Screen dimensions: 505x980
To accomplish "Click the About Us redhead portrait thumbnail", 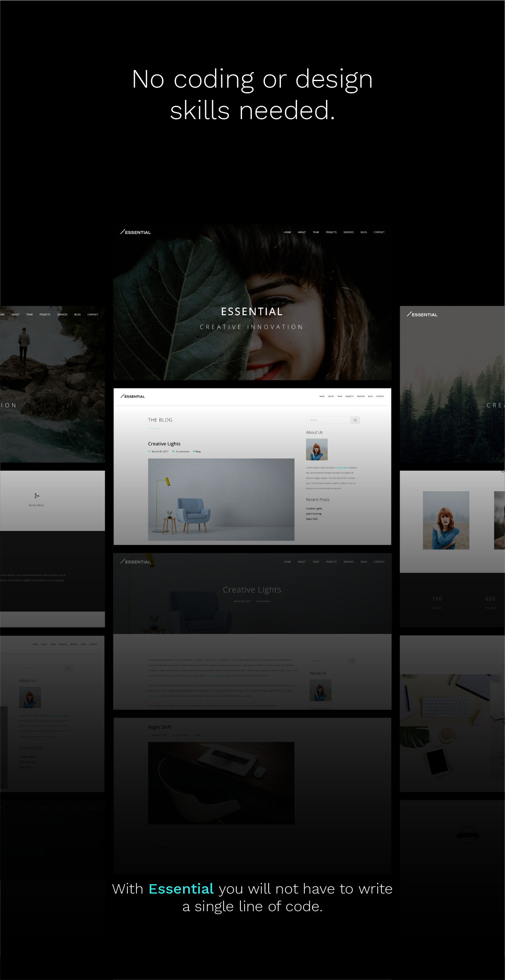I will 317,449.
